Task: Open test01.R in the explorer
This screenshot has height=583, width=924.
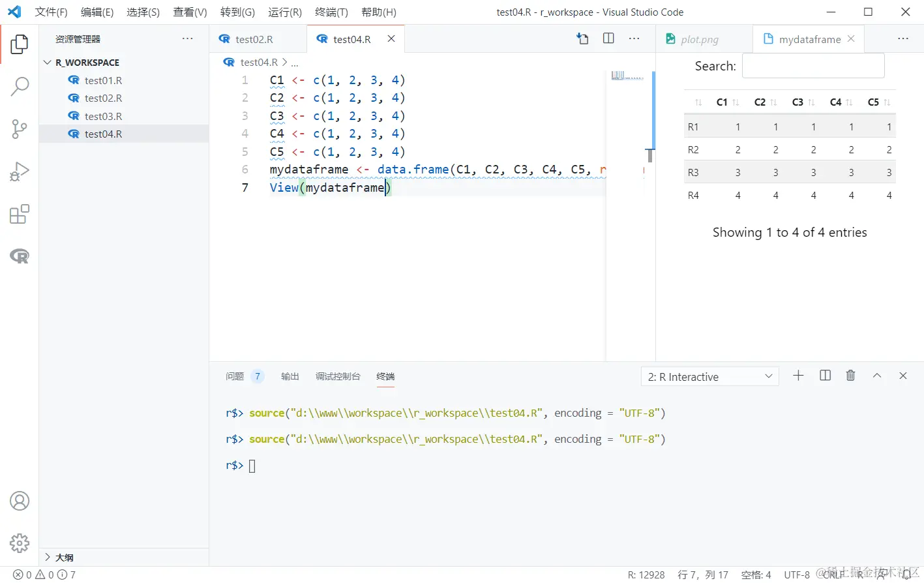Action: coord(124,80)
